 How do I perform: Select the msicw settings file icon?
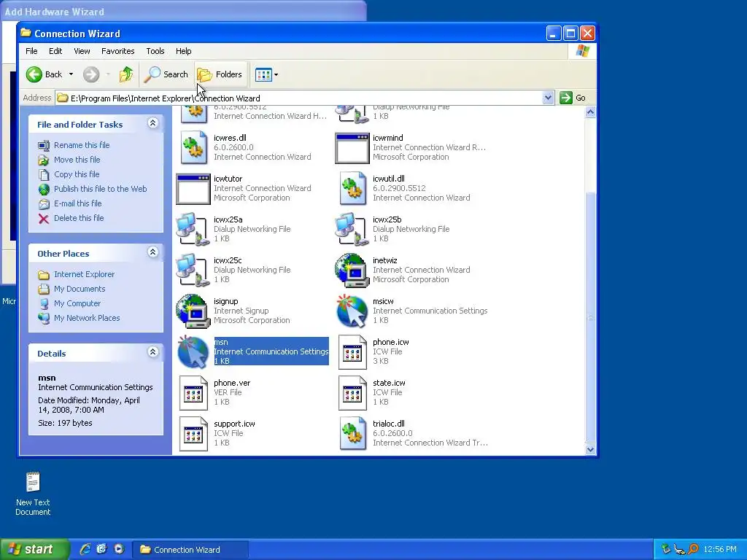(352, 311)
